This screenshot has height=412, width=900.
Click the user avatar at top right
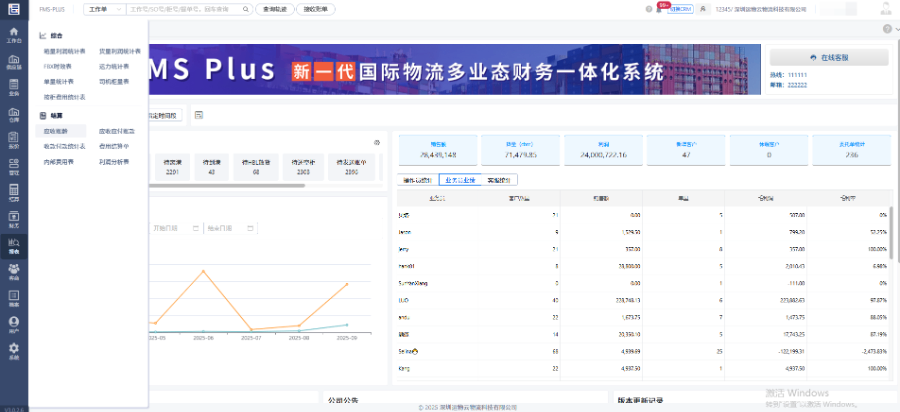pos(883,9)
